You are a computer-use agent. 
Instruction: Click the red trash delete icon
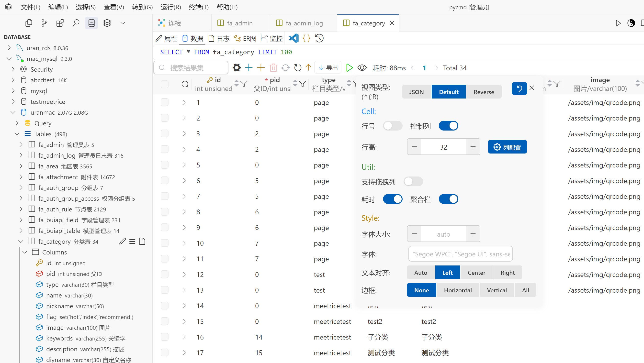coord(273,68)
